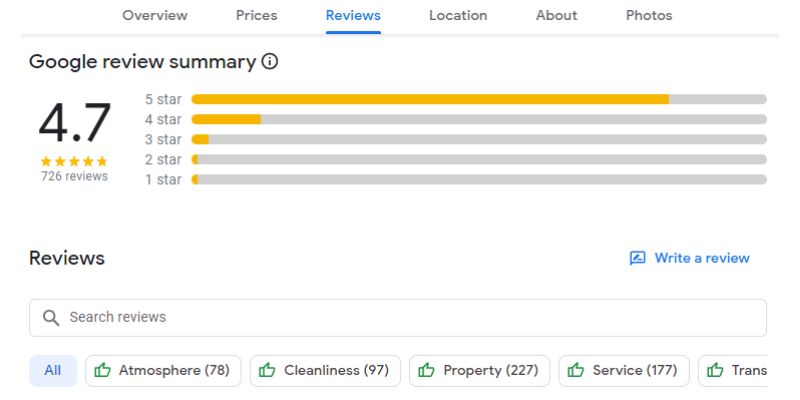Filter reviews by Atmosphere (78)
This screenshot has width=800, height=400.
[x=163, y=370]
